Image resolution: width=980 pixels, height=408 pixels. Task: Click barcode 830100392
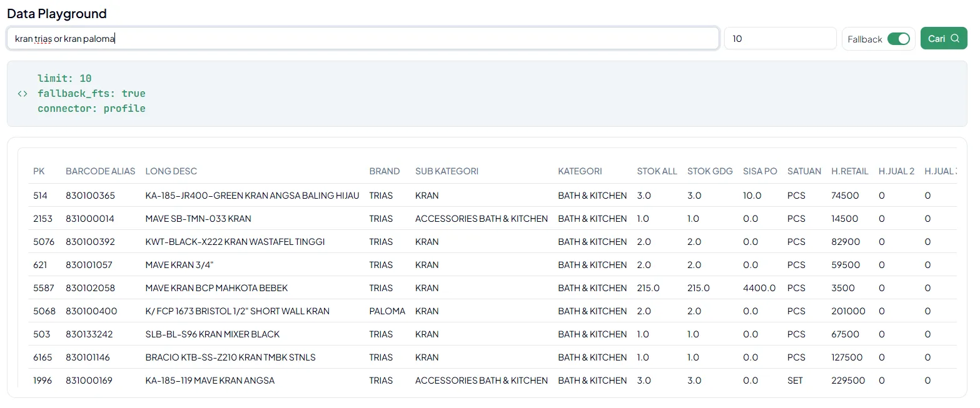coord(90,242)
